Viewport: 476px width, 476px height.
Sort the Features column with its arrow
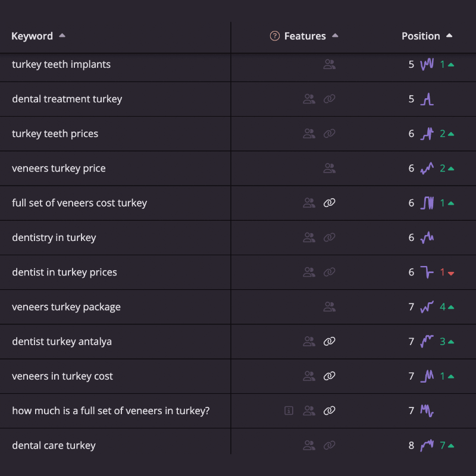coord(335,36)
